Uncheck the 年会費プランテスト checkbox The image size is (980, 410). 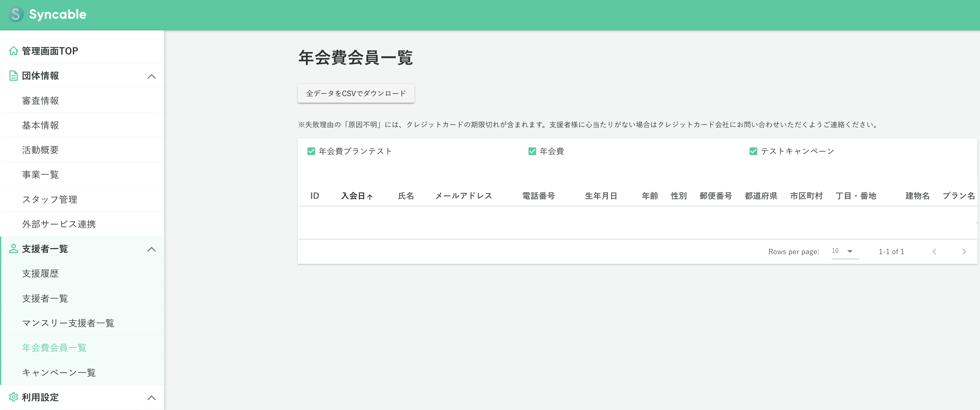311,151
